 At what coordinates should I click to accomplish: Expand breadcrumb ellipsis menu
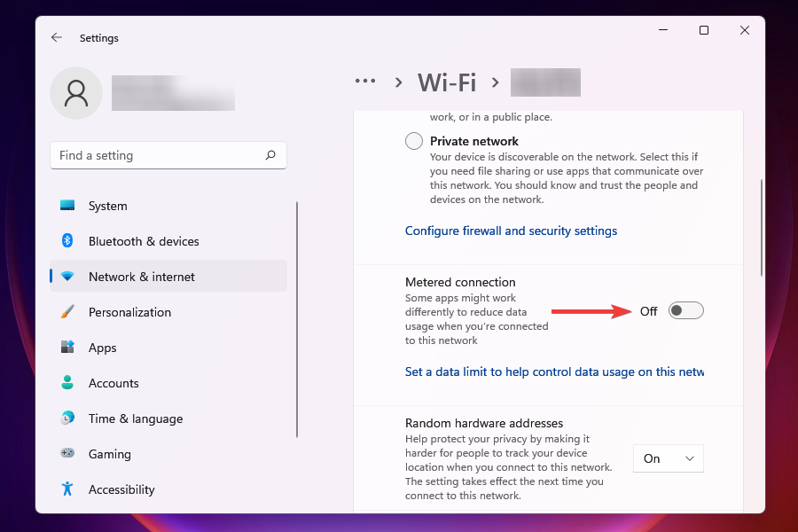coord(365,81)
